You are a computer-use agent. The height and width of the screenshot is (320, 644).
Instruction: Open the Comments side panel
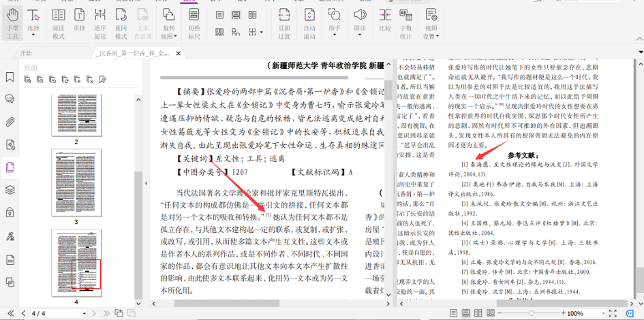coord(10,99)
